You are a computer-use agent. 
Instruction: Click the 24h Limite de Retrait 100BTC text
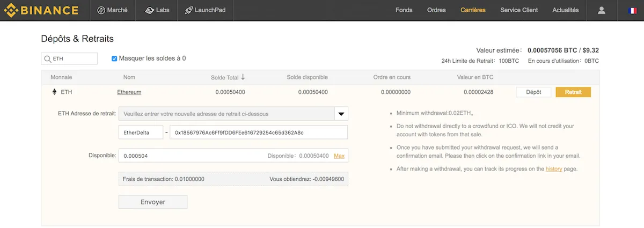[x=480, y=61]
